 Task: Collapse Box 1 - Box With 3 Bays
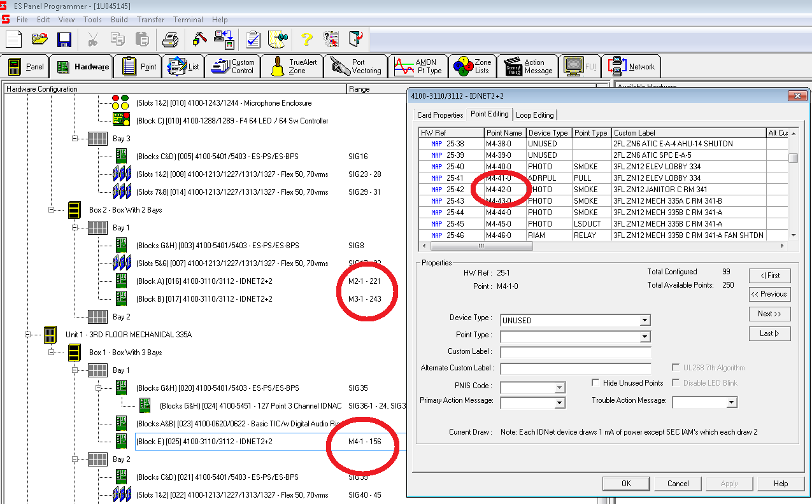point(52,352)
